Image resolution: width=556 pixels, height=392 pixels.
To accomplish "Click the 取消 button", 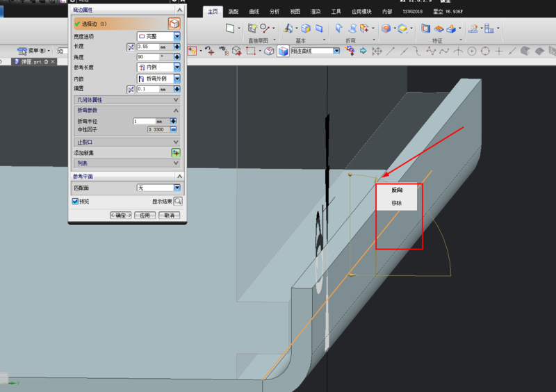I will pyautogui.click(x=169, y=215).
